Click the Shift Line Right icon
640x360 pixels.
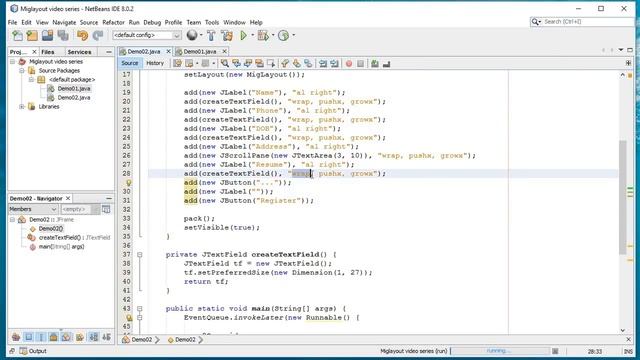(x=334, y=63)
